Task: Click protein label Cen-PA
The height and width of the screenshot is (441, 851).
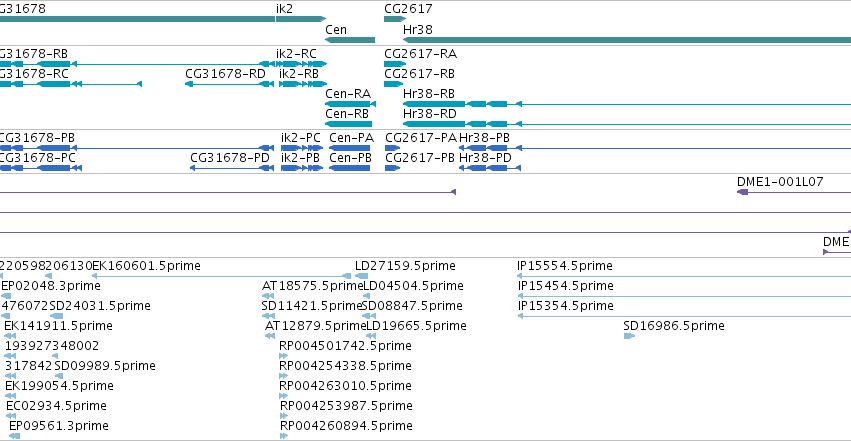Action: pyautogui.click(x=352, y=138)
